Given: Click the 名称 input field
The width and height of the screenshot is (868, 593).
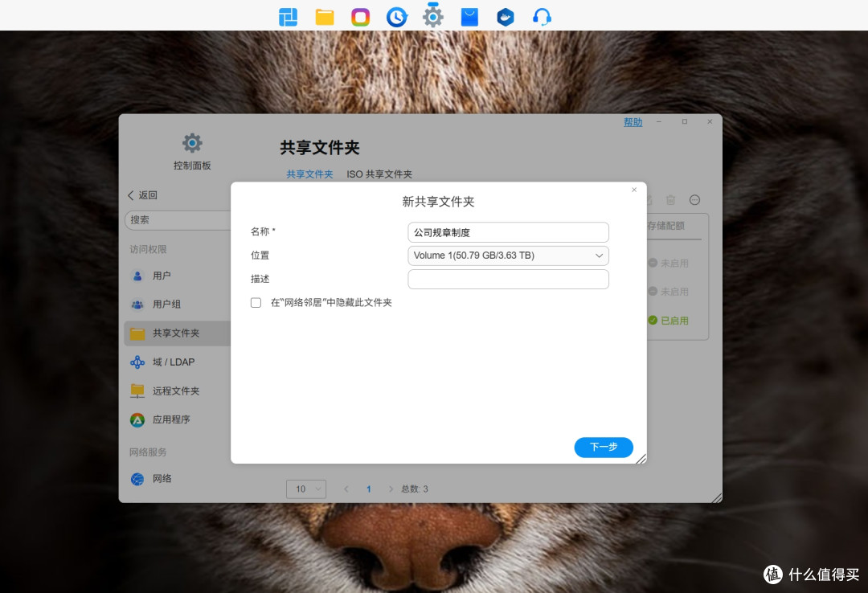Looking at the screenshot, I should 508,232.
